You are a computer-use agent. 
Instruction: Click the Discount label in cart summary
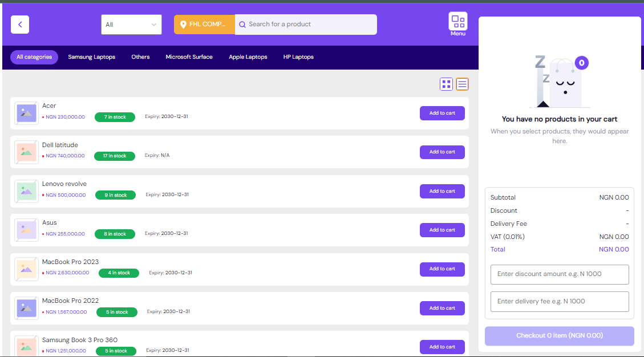(x=504, y=211)
